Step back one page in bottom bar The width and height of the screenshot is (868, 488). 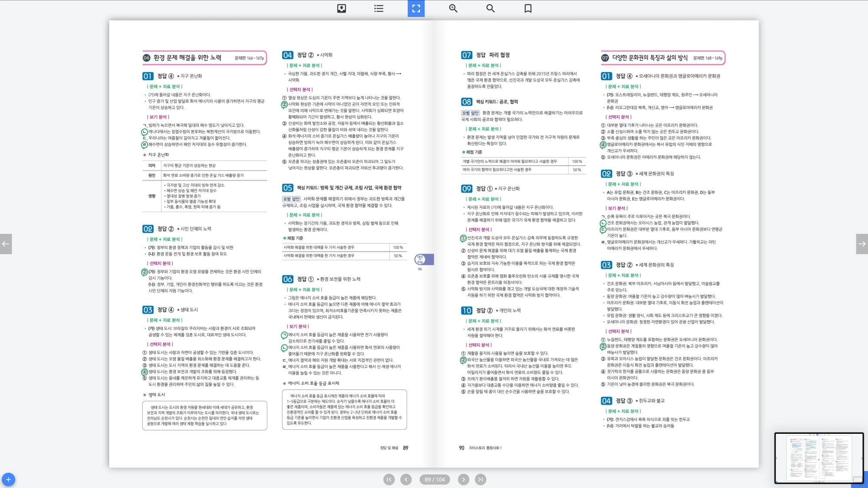coord(406,479)
